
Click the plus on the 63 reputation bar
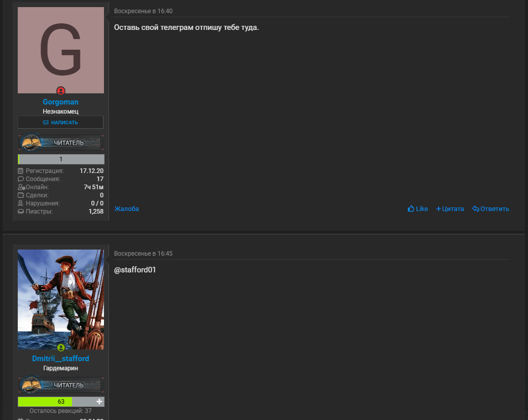pos(99,401)
